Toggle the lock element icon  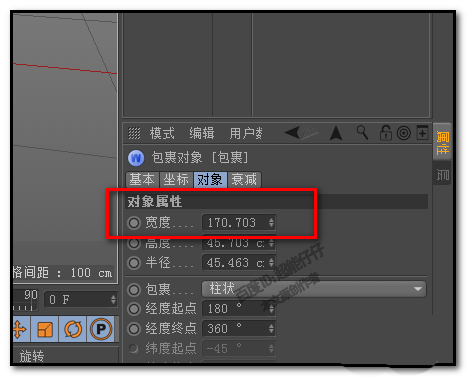pyautogui.click(x=386, y=133)
